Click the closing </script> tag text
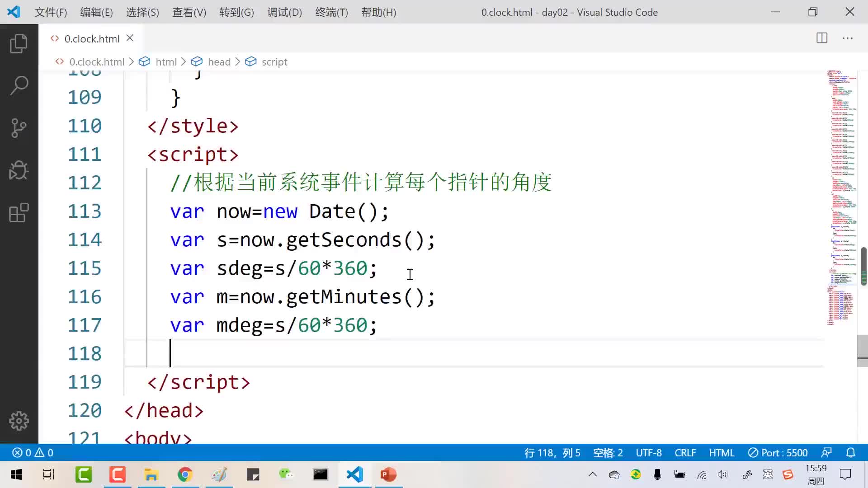Screen dimensions: 868x488 point(198,382)
